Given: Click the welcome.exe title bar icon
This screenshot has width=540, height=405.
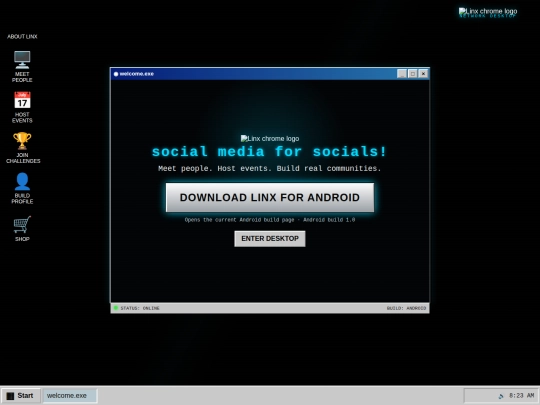Looking at the screenshot, I should coord(116,74).
